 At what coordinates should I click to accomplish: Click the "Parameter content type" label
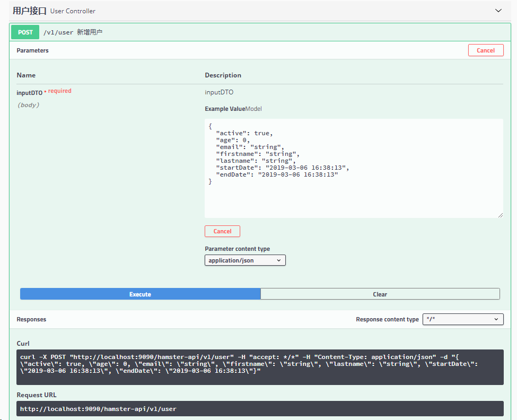(x=238, y=249)
